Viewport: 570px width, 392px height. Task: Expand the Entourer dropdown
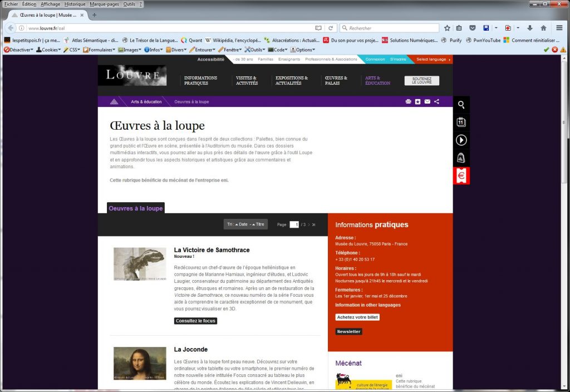[x=202, y=50]
